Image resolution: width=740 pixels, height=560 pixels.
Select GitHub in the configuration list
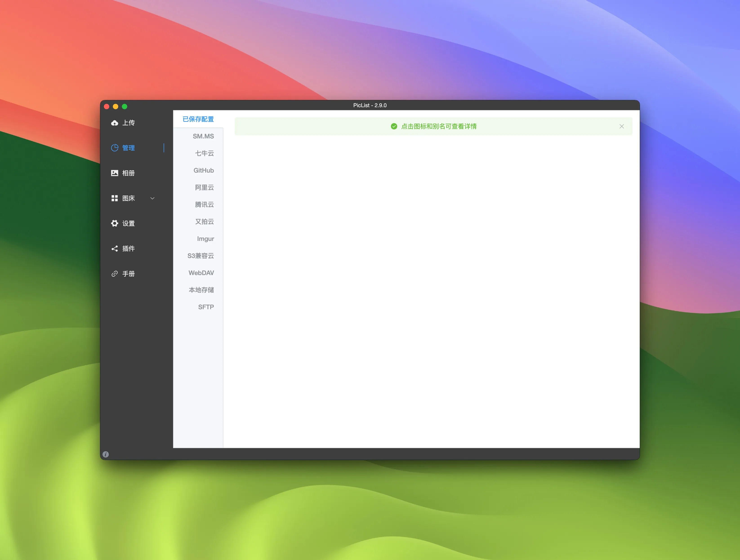pos(203,170)
